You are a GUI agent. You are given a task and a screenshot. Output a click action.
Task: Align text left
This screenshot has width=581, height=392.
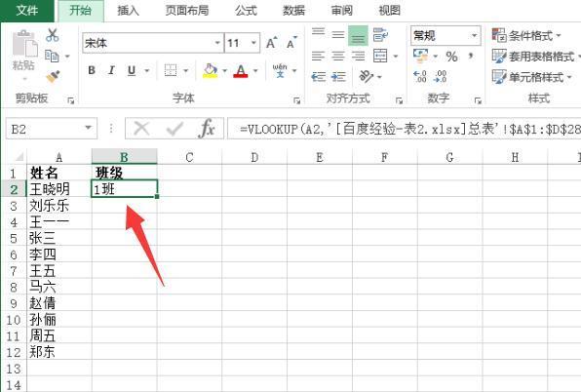tap(319, 56)
